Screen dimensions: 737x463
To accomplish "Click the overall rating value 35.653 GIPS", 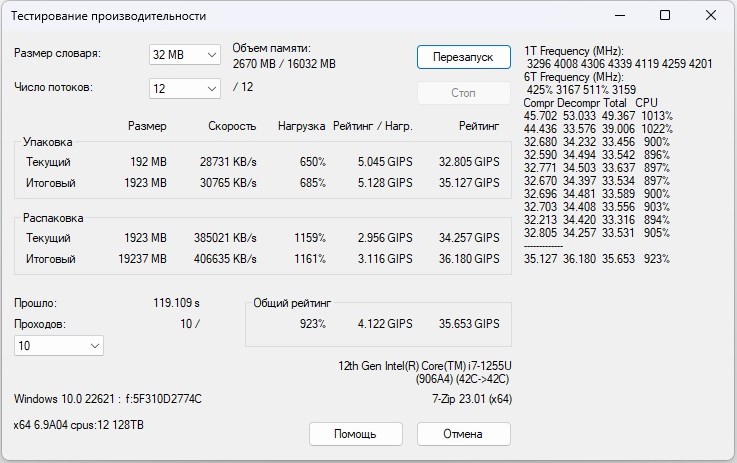I will (469, 324).
